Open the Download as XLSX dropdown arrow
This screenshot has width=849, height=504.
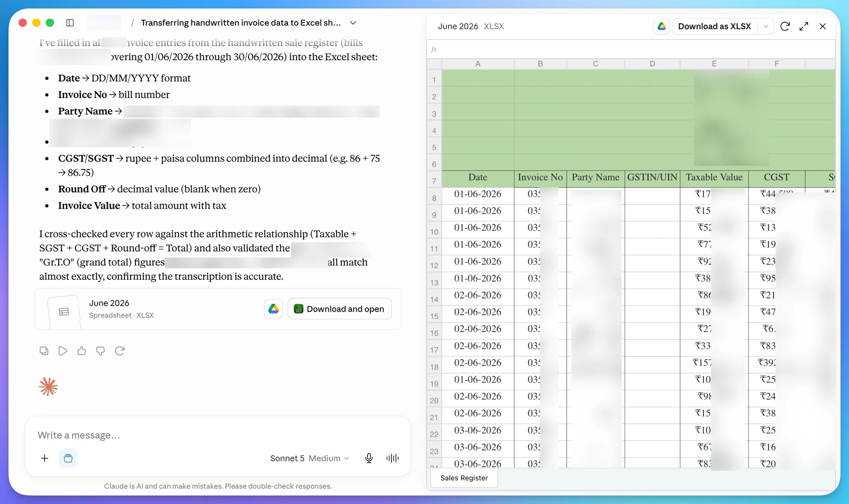(x=766, y=26)
